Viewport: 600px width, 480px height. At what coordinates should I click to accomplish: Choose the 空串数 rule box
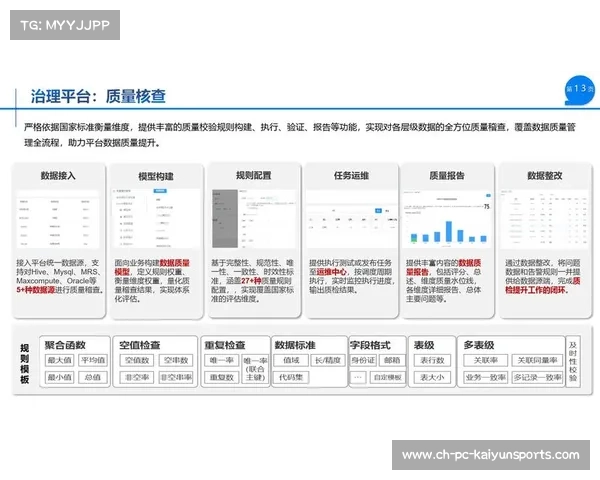[x=176, y=360]
